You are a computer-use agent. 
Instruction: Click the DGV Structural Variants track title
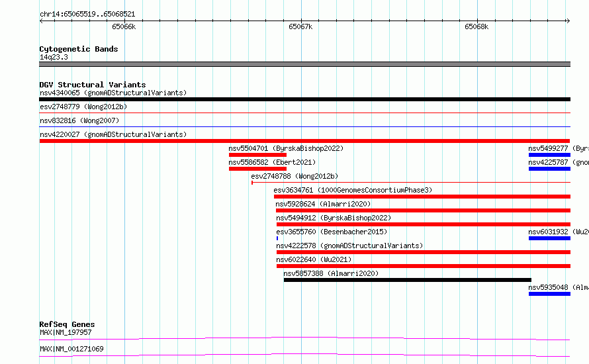(x=93, y=85)
